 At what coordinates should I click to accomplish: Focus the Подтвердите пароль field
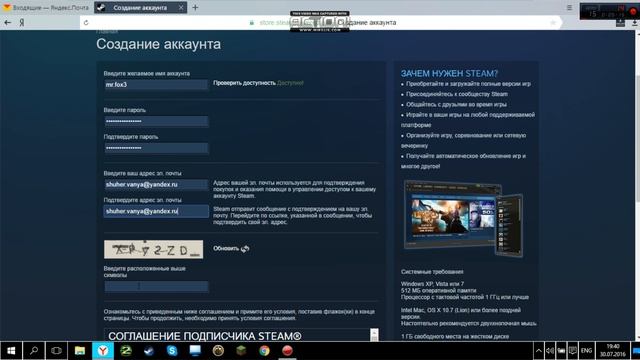point(156,148)
